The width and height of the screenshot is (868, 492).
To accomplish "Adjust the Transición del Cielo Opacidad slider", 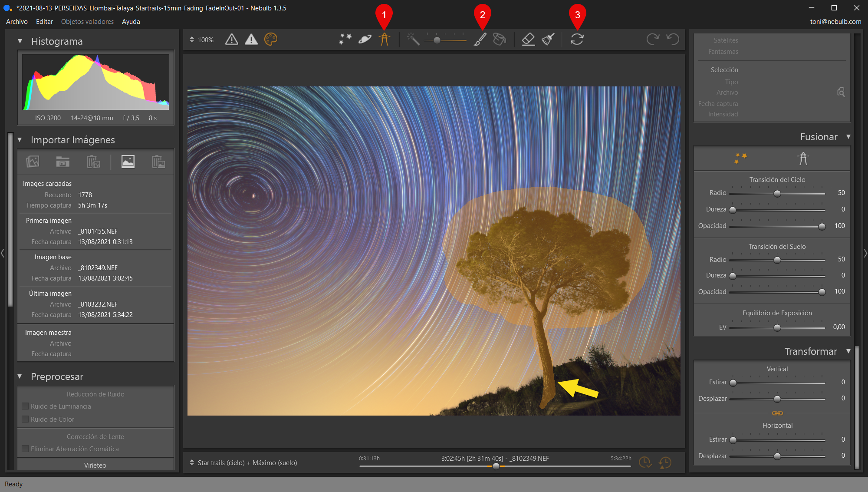I will 777,226.
